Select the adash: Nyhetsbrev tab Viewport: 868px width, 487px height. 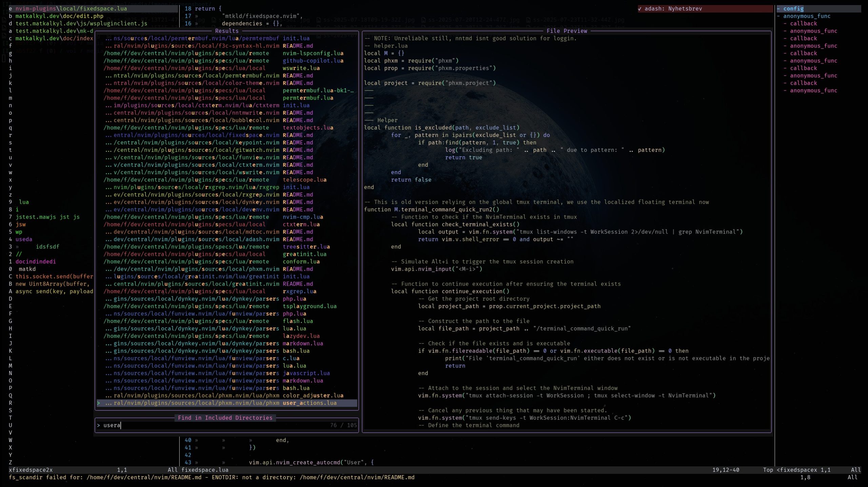(705, 8)
